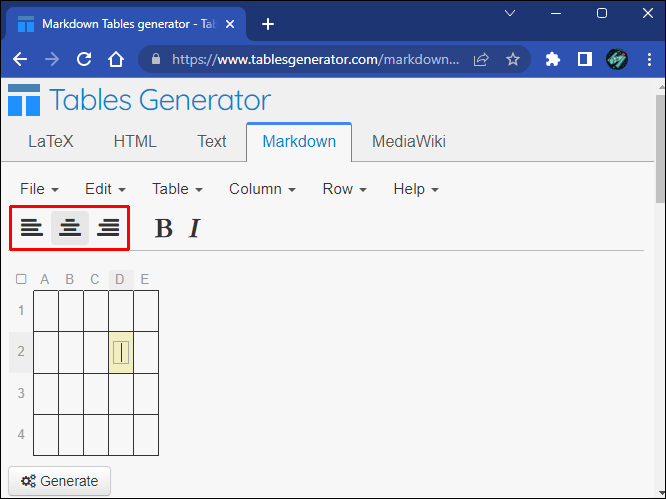Toggle italic formatting with I icon

click(x=194, y=229)
